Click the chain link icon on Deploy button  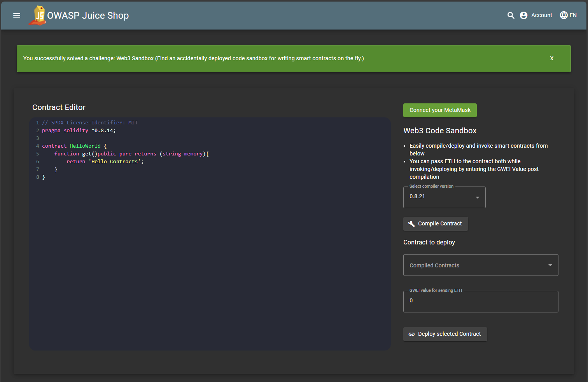(x=411, y=334)
